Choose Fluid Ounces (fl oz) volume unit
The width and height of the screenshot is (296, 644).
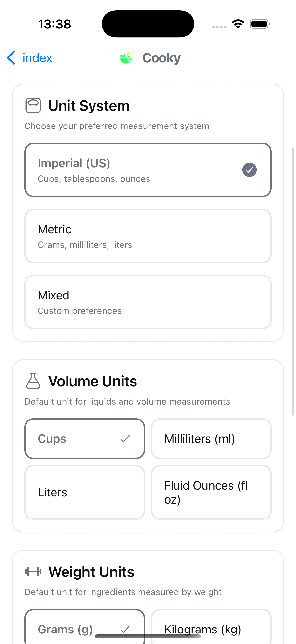(x=211, y=492)
